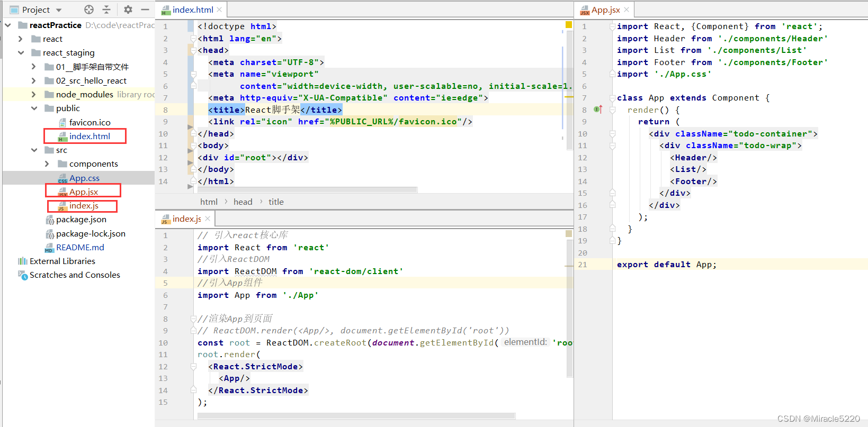Close the index.js editor tab
The image size is (868, 427).
(208, 219)
